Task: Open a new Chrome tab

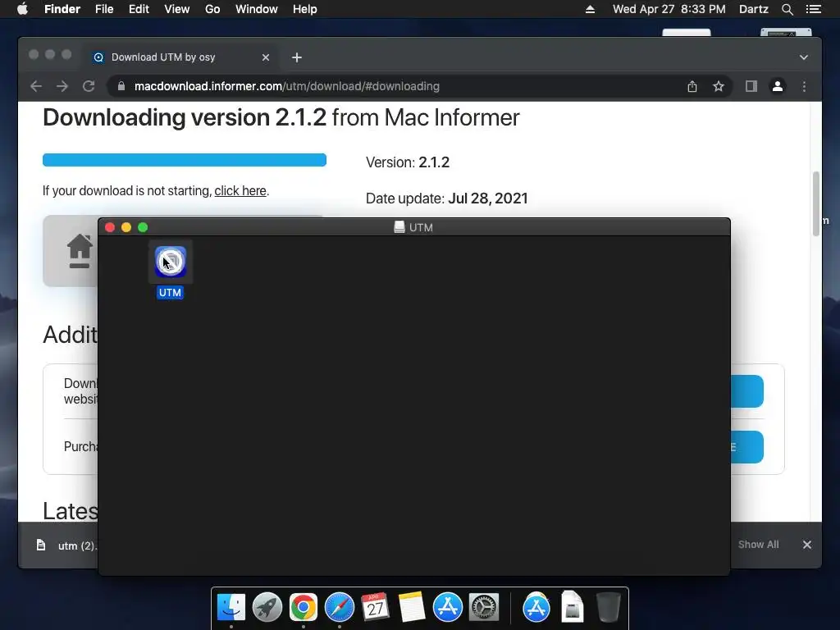Action: point(297,57)
